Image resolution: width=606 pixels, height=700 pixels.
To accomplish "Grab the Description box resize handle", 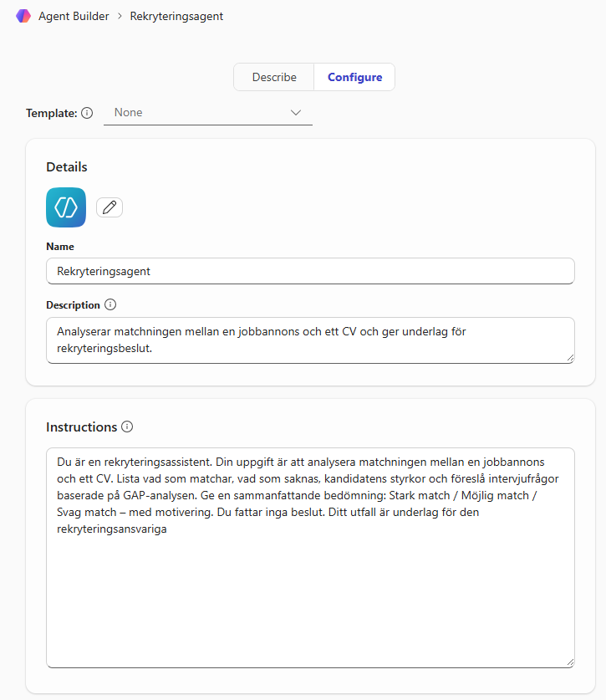I will tap(569, 358).
